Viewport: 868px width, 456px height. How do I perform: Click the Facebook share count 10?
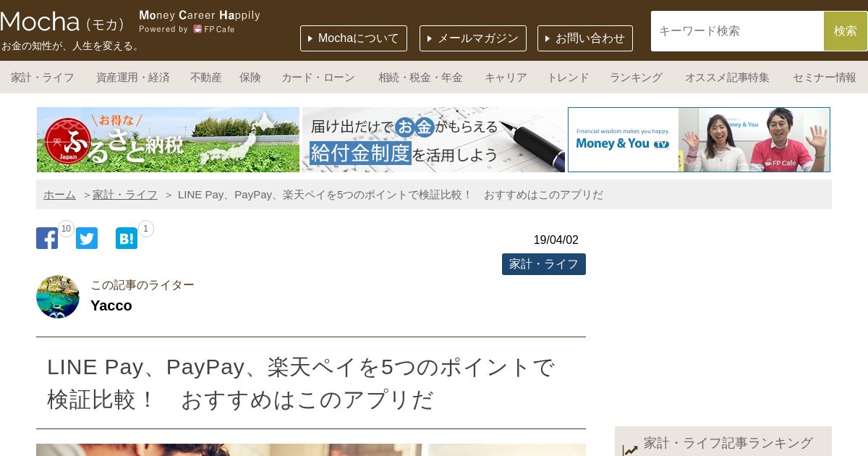point(67,229)
